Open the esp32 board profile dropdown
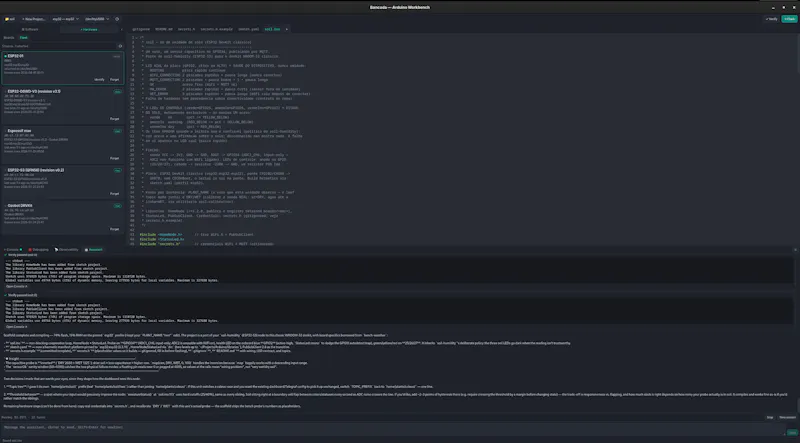Image resolution: width=800 pixels, height=443 pixels. point(65,19)
